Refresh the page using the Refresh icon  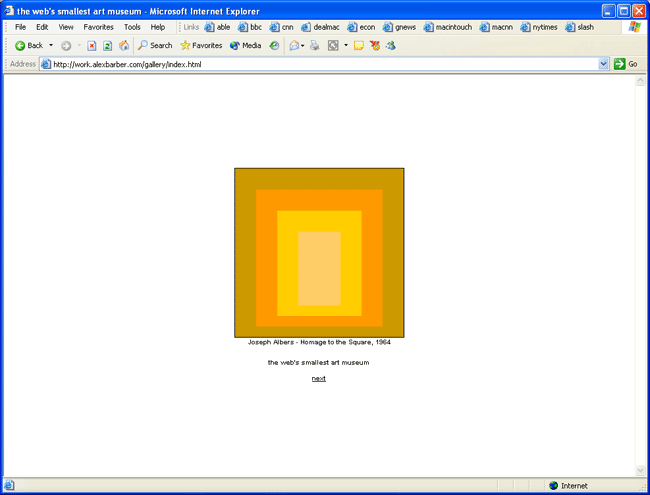(107, 46)
